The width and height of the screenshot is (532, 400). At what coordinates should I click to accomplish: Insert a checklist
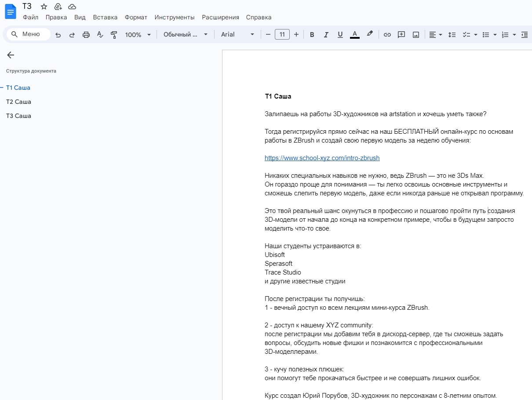click(x=466, y=35)
